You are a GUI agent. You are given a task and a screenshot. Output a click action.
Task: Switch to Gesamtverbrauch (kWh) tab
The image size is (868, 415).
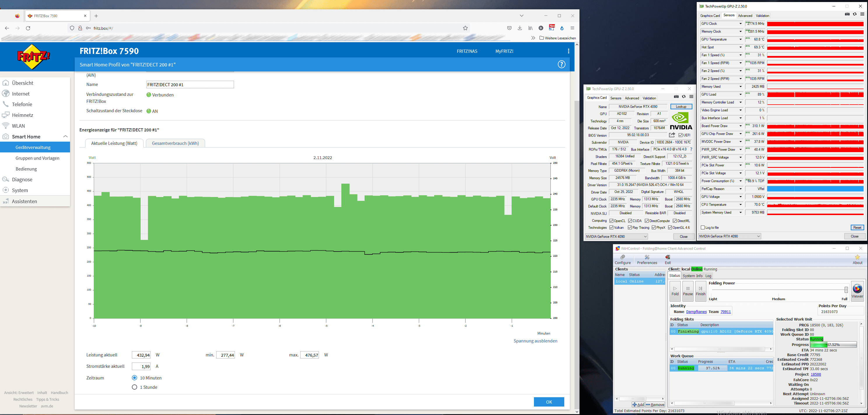pyautogui.click(x=175, y=143)
